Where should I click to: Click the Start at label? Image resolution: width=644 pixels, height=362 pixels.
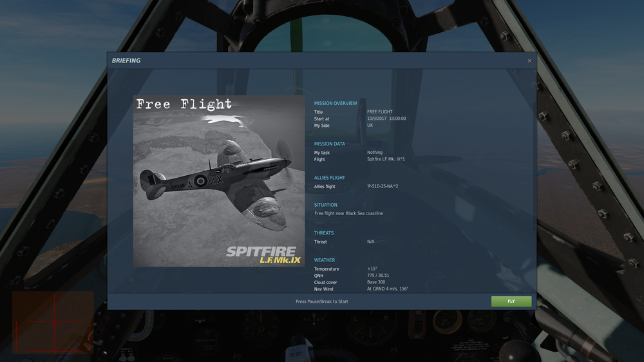click(321, 119)
